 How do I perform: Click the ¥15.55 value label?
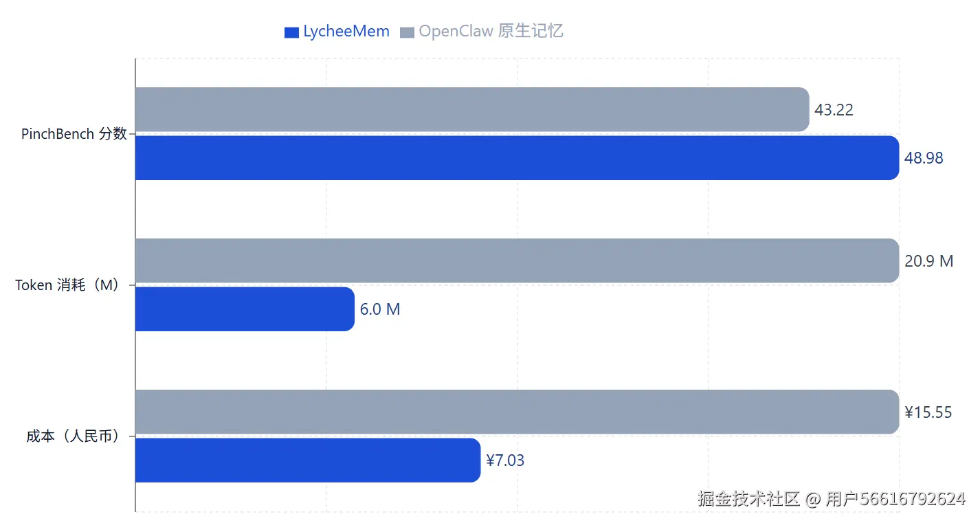click(x=928, y=412)
